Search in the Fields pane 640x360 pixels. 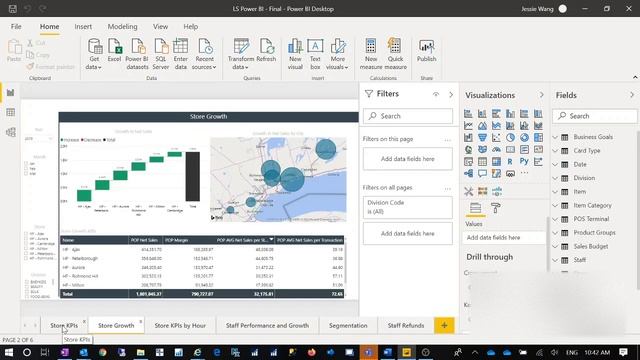(x=595, y=116)
